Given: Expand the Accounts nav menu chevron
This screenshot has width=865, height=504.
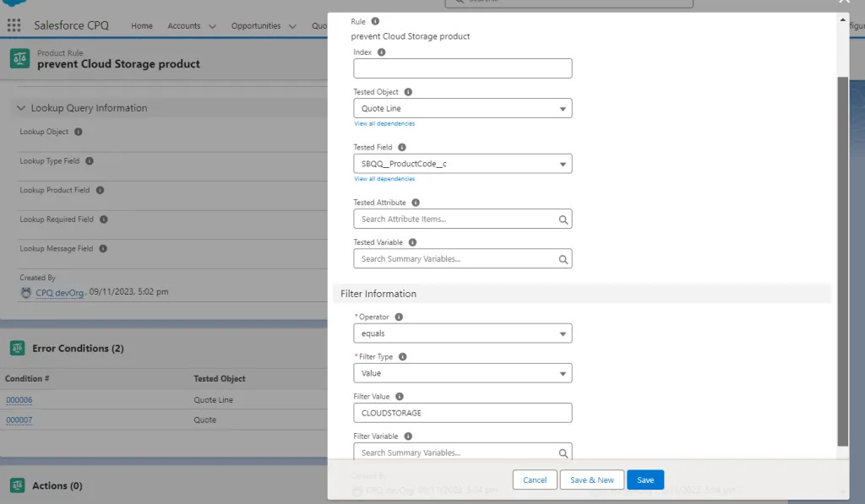Looking at the screenshot, I should click(x=212, y=26).
